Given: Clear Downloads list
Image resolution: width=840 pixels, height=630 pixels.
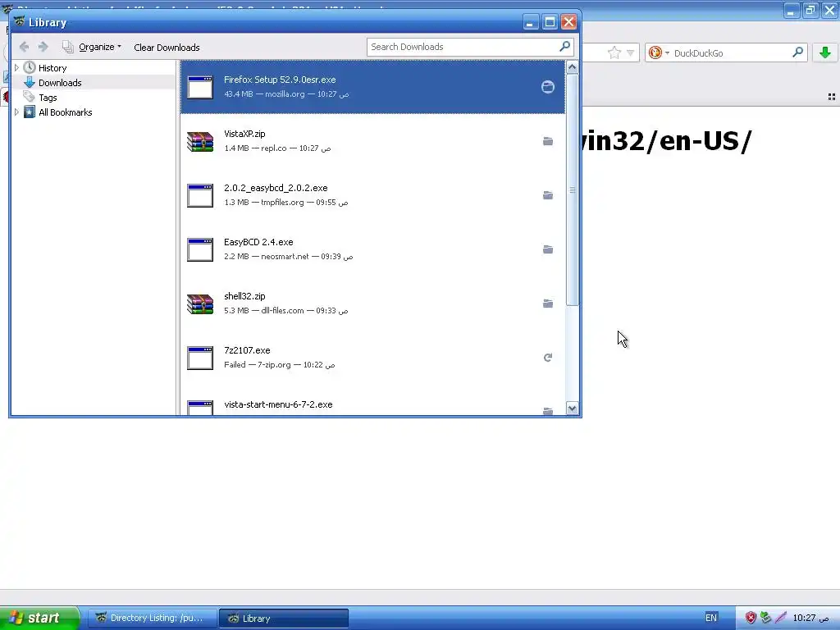Looking at the screenshot, I should click(167, 47).
